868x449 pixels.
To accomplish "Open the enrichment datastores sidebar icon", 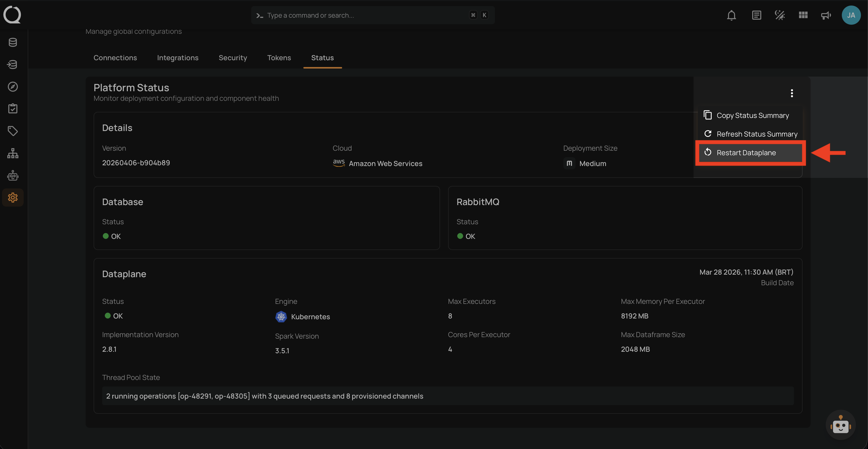I will pyautogui.click(x=13, y=65).
